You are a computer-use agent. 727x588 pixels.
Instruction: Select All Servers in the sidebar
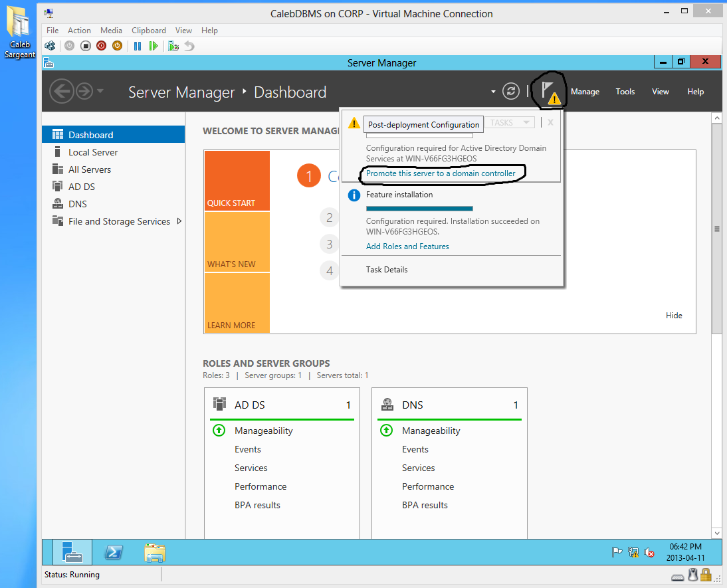[x=113, y=169]
